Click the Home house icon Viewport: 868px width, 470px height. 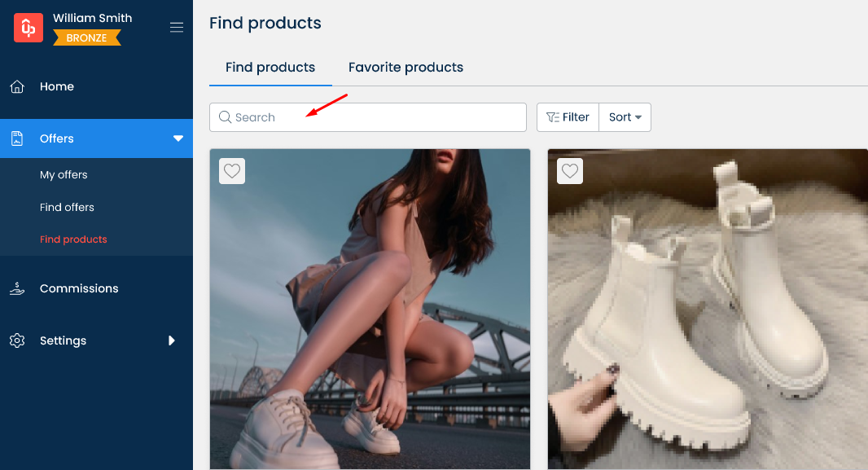(x=17, y=86)
